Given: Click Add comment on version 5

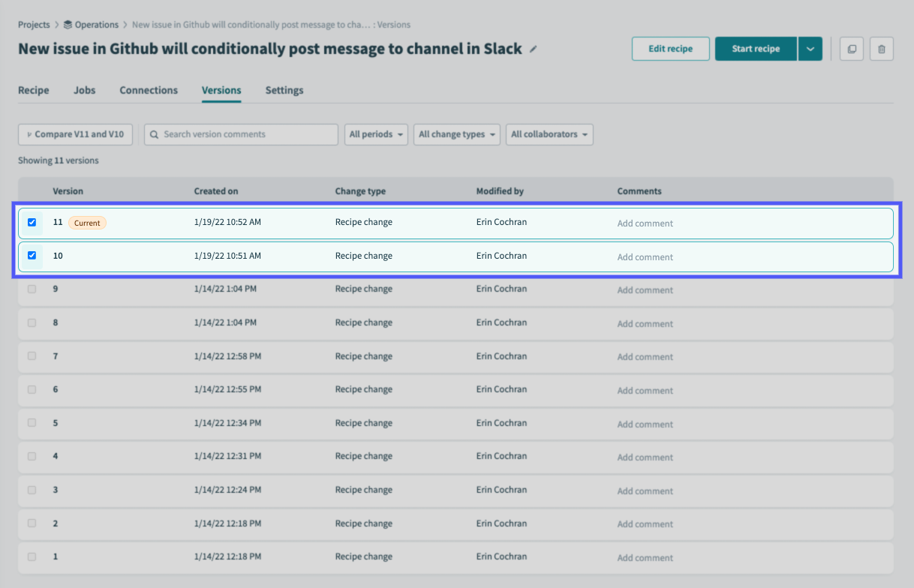Looking at the screenshot, I should 645,424.
